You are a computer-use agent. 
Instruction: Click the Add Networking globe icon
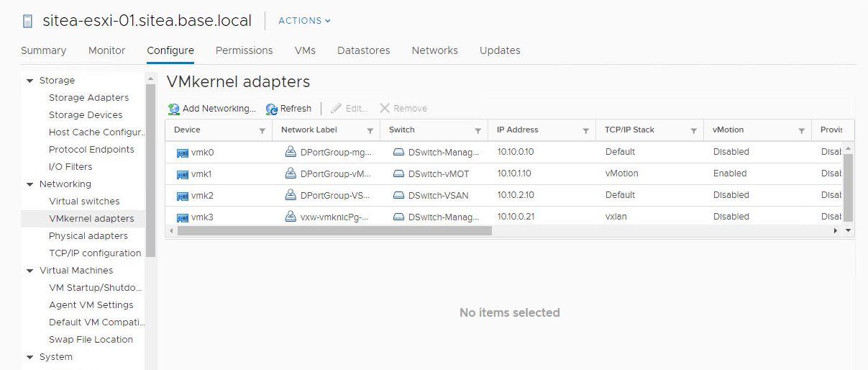point(174,109)
